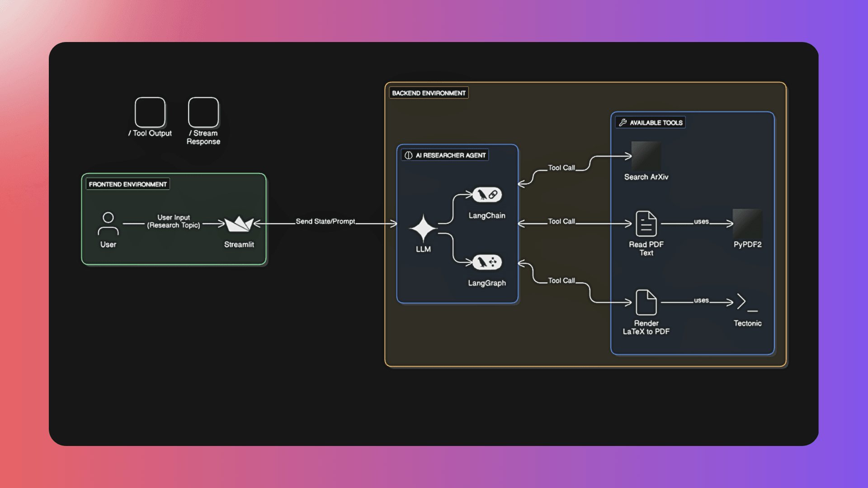Viewport: 868px width, 488px height.
Task: Select the Frontend Environment label
Action: (x=128, y=184)
